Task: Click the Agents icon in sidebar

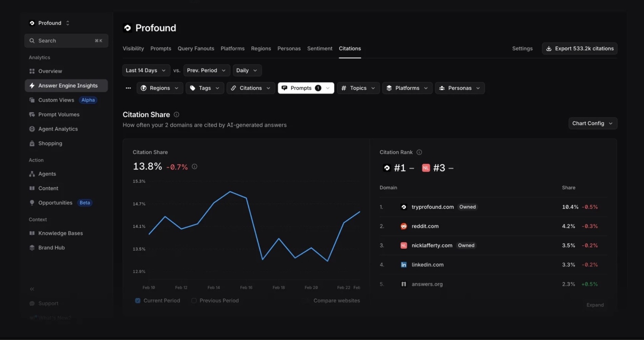Action: coord(32,174)
